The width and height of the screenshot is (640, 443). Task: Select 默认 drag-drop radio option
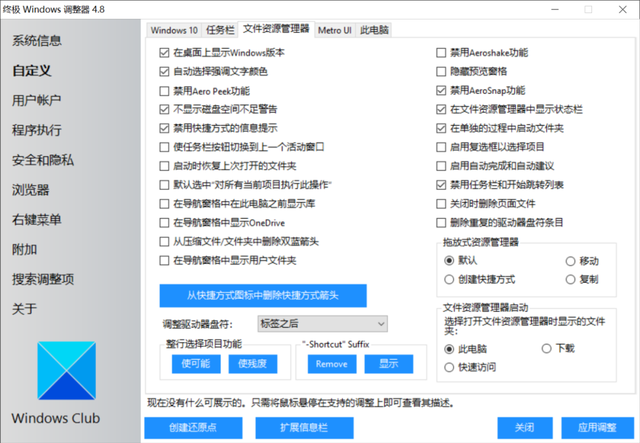pos(449,260)
